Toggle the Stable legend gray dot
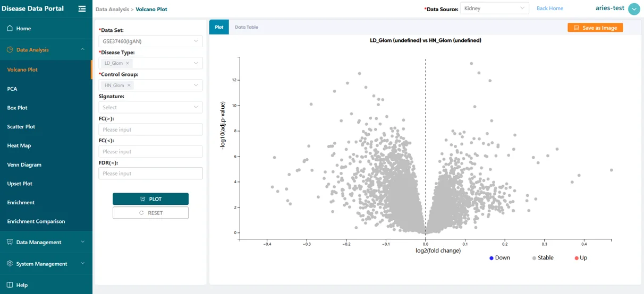The image size is (644, 294). click(x=534, y=258)
